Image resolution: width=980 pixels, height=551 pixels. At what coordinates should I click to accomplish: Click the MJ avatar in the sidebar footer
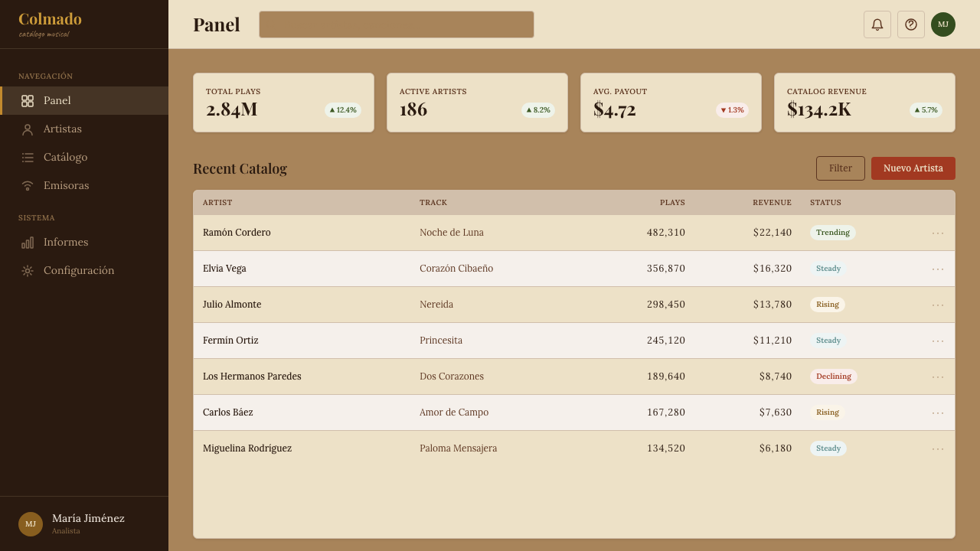[31, 524]
